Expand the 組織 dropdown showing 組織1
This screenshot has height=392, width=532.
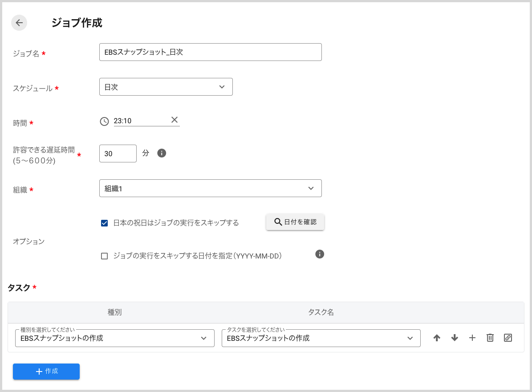[x=210, y=188]
